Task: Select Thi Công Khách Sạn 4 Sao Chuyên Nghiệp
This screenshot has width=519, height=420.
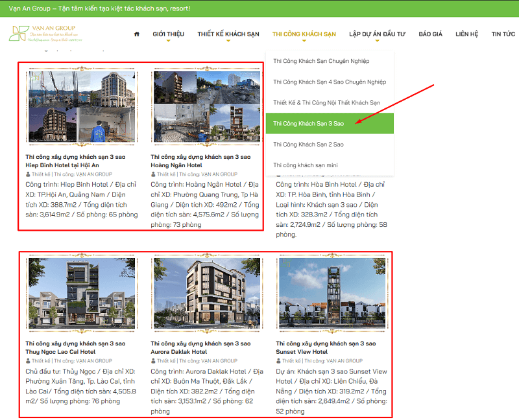Action: tap(330, 82)
